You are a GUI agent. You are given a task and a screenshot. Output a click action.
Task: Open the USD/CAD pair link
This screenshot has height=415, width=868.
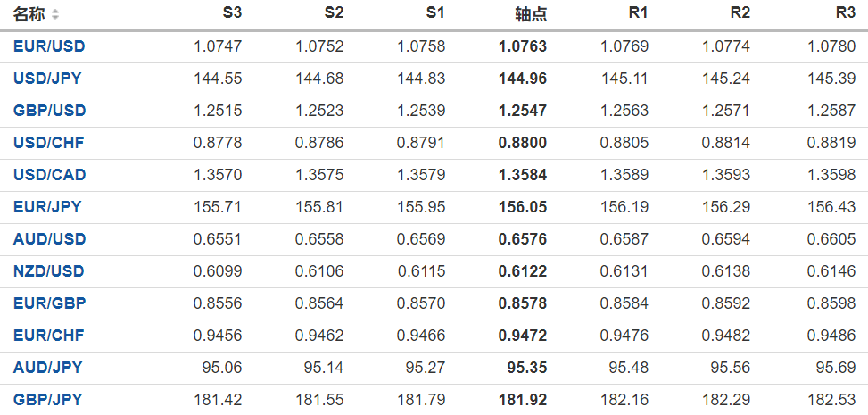(49, 175)
